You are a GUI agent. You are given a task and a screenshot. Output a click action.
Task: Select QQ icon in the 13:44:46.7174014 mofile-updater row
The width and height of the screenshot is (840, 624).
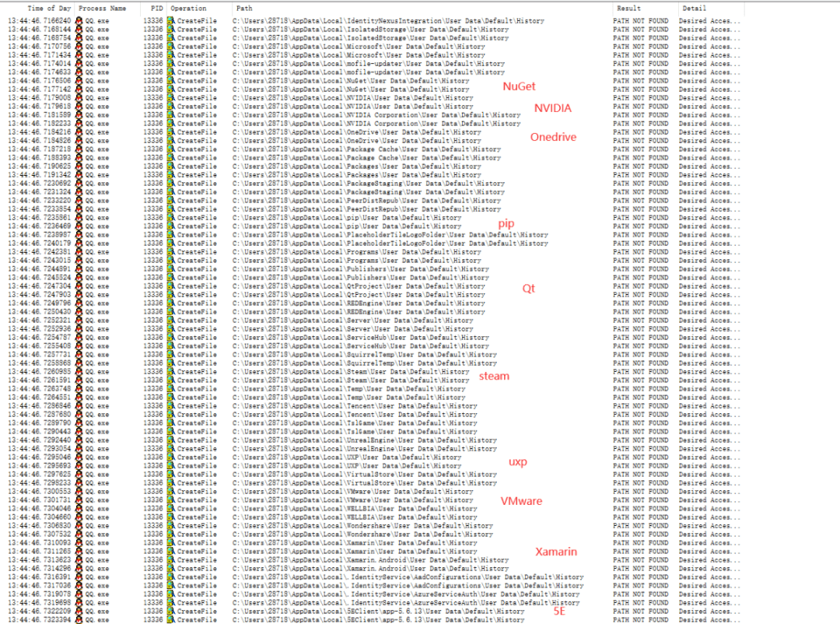pos(79,64)
